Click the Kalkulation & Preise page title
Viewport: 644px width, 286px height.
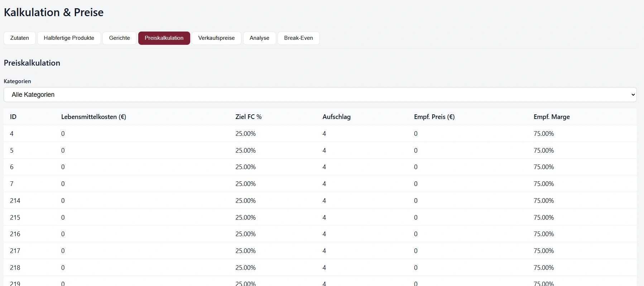(54, 13)
